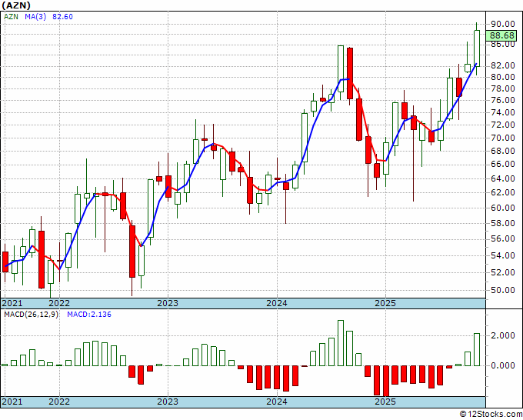The image size is (523, 420).
Task: Click the 52.00 price axis label
Action: [x=502, y=272]
